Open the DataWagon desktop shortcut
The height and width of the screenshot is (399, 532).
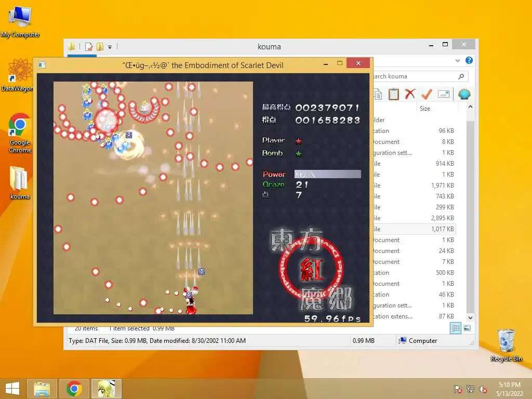pyautogui.click(x=17, y=75)
